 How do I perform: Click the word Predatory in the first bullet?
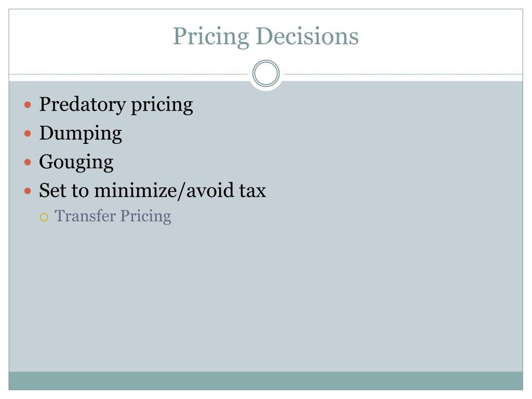(83, 105)
